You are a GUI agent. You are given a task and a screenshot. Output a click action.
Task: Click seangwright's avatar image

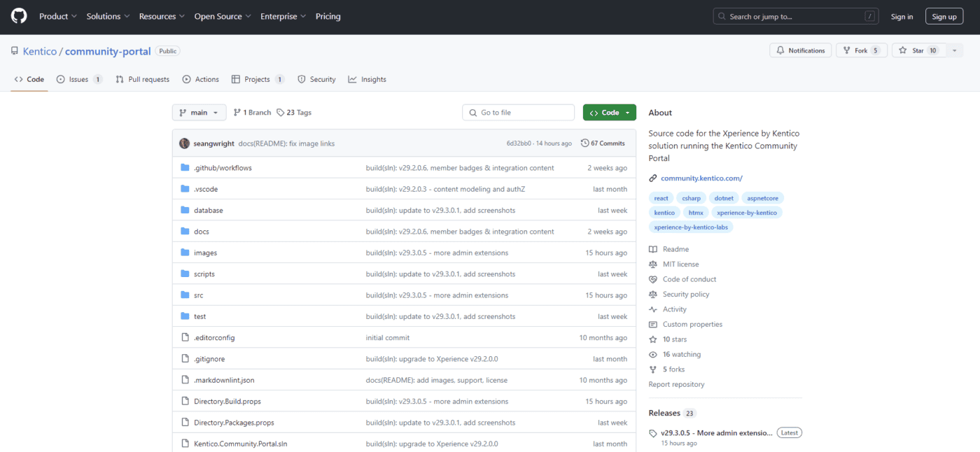185,143
